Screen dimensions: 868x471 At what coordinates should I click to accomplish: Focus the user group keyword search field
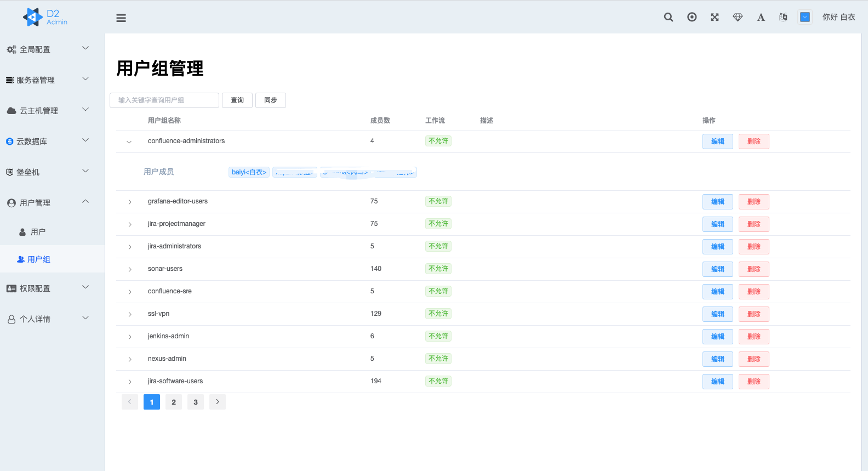[x=164, y=100]
